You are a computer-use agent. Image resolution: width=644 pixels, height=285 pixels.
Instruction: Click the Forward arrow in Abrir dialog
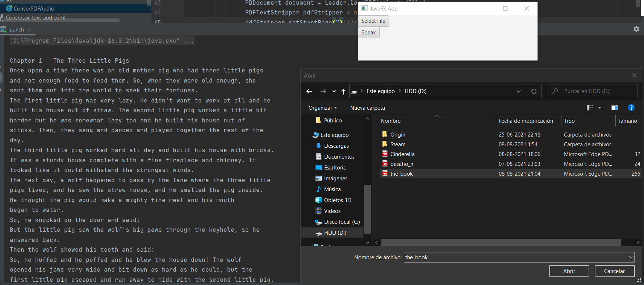323,91
